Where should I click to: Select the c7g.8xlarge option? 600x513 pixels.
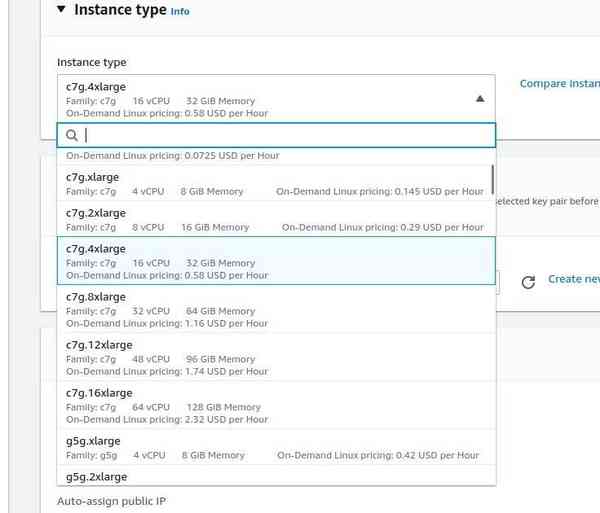pyautogui.click(x=276, y=309)
